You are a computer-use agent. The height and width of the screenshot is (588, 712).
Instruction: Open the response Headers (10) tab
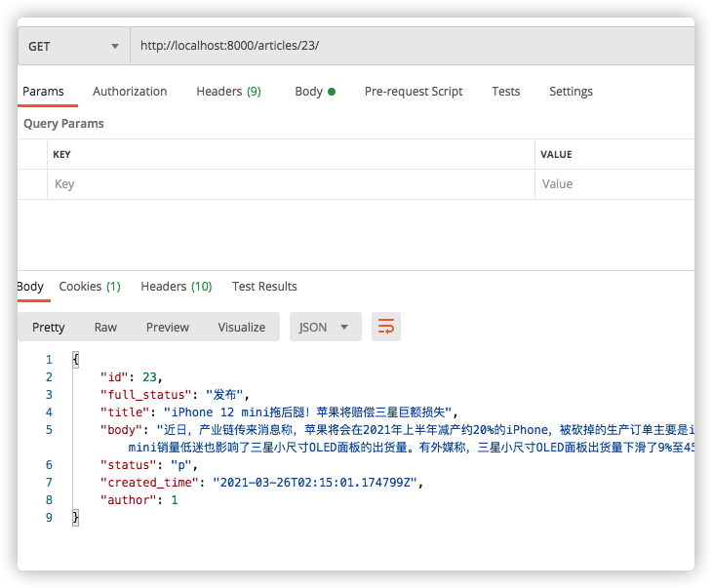(176, 287)
